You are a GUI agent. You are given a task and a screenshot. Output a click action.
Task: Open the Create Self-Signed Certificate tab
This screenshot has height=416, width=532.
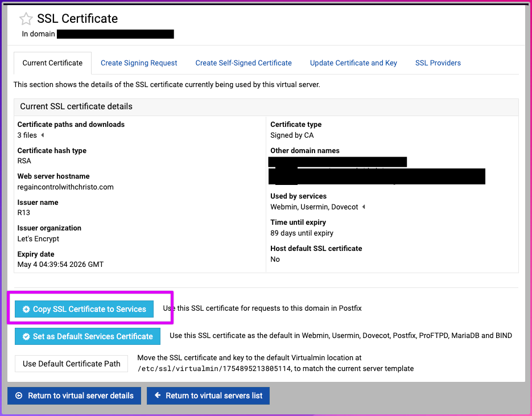tap(243, 63)
